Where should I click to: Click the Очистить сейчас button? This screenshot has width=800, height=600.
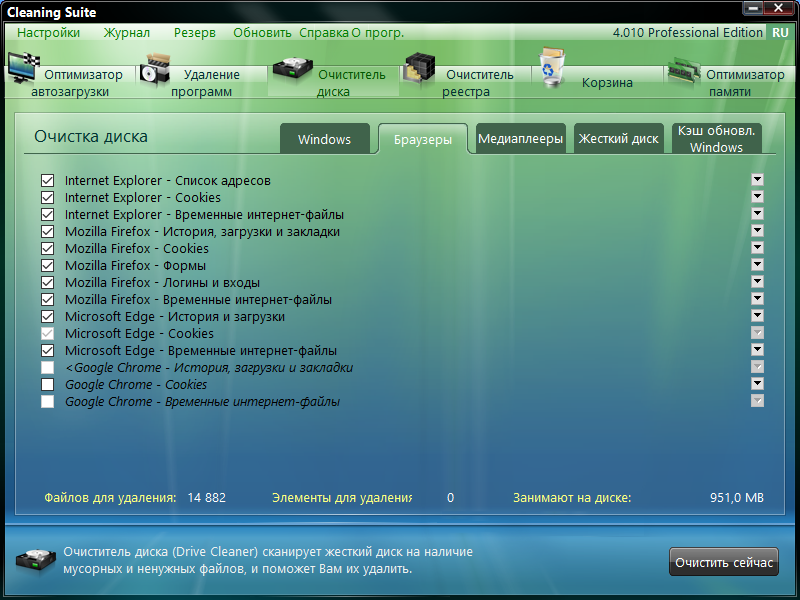click(723, 562)
